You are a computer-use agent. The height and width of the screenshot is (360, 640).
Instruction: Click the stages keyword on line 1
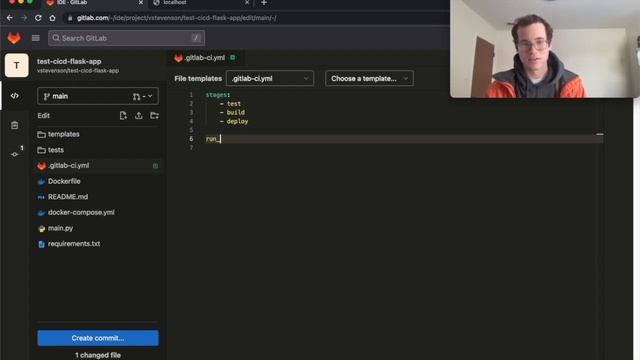pos(216,95)
